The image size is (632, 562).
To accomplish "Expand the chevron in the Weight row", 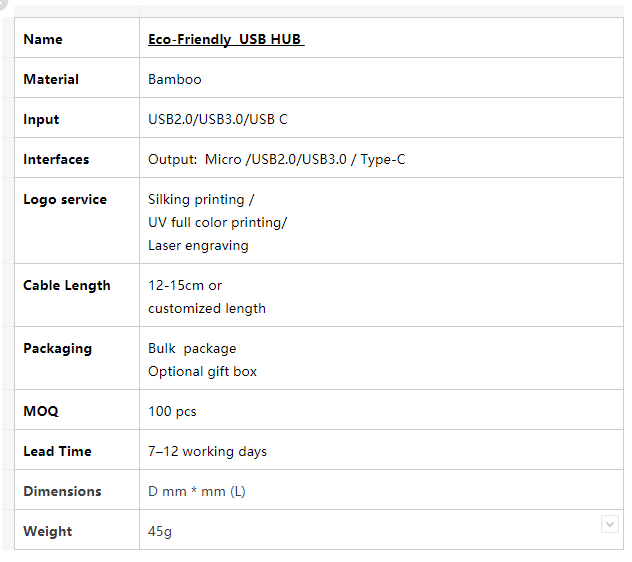I will click(x=609, y=524).
